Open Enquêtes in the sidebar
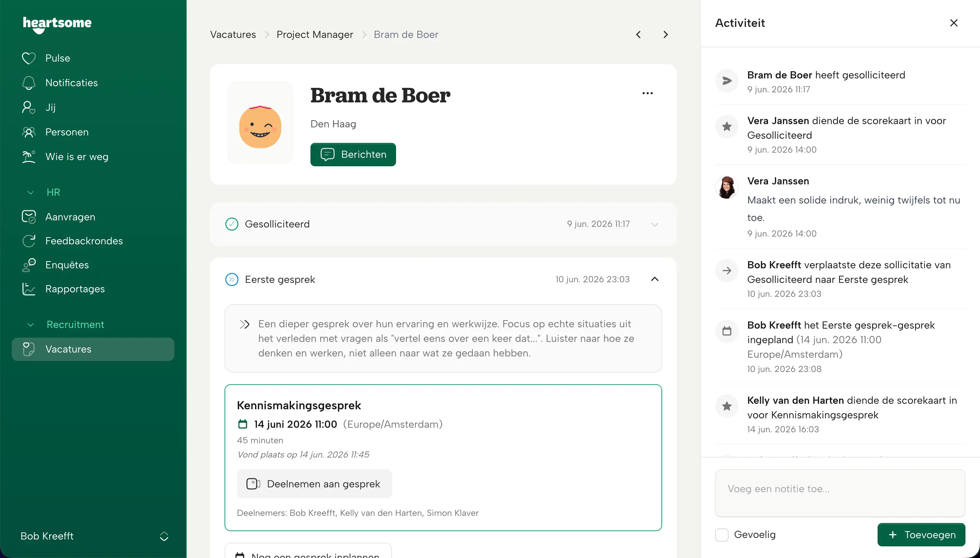This screenshot has width=980, height=558. (67, 265)
